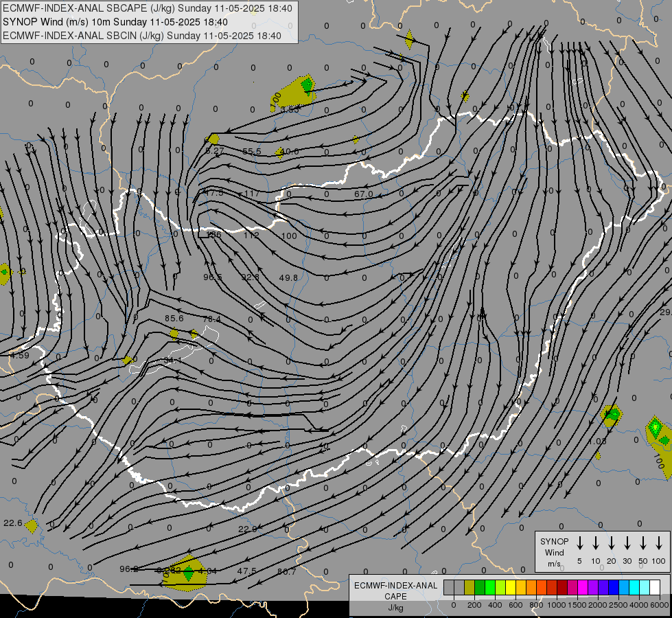Click the SYNOP Wind m/s legend label
The height and width of the screenshot is (618, 672).
(554, 552)
